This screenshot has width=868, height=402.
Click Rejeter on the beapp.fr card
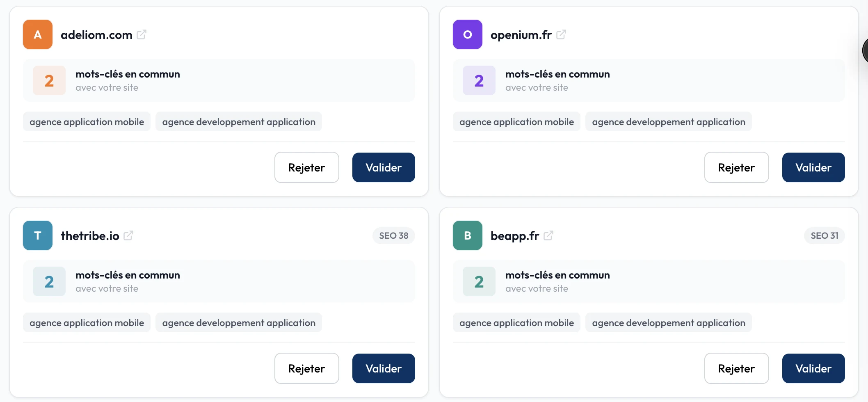pos(737,368)
